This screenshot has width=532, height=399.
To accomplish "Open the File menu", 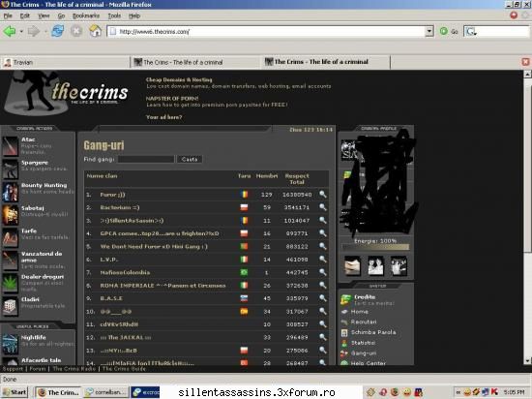I will tap(8, 15).
